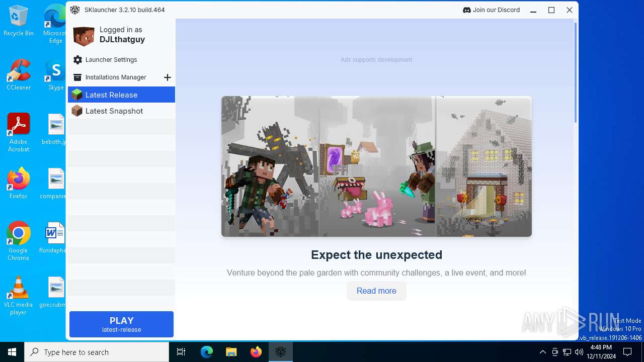
Task: Open goessubm image file on desktop
Action: click(53, 292)
